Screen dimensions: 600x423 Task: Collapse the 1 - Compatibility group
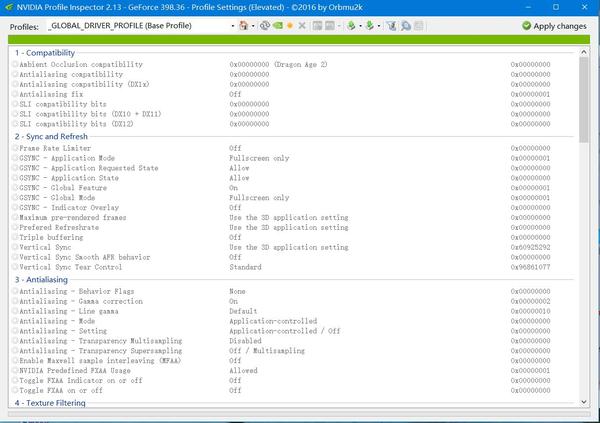click(x=45, y=53)
